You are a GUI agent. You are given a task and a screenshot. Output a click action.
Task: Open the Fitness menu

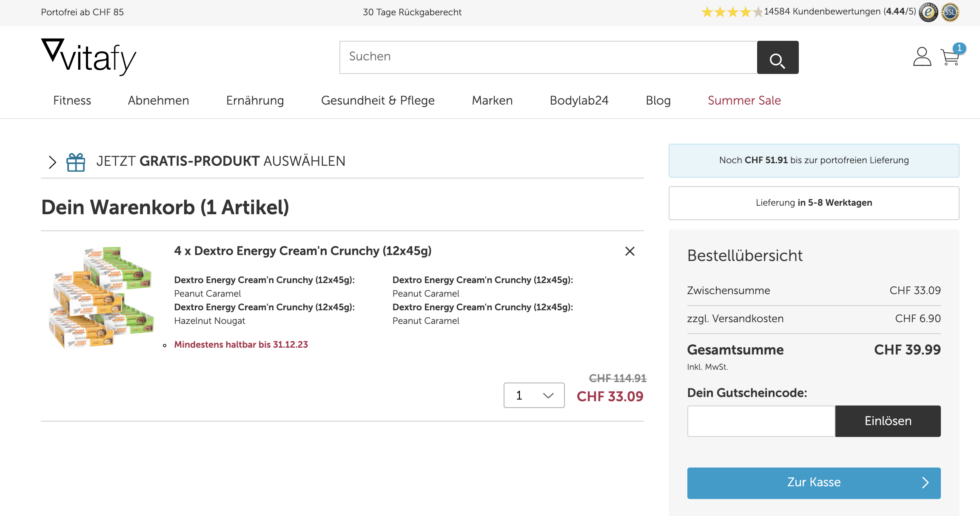[72, 100]
